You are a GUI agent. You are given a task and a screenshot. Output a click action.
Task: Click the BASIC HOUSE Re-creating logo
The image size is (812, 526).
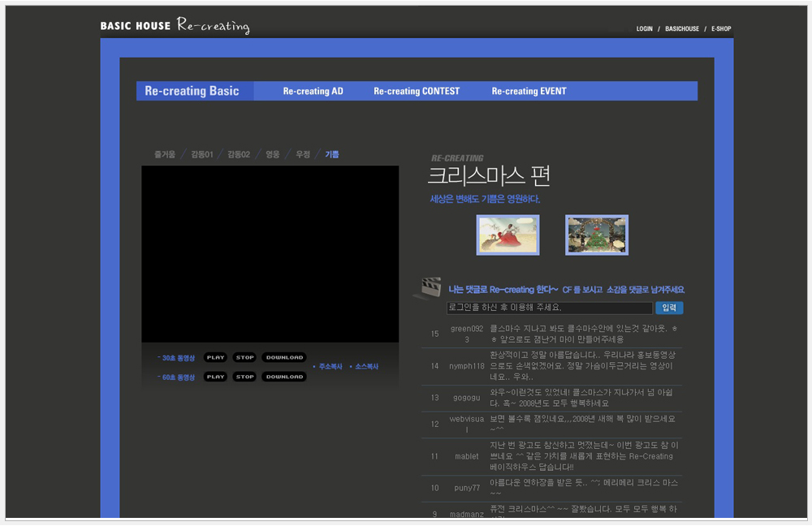pos(175,25)
